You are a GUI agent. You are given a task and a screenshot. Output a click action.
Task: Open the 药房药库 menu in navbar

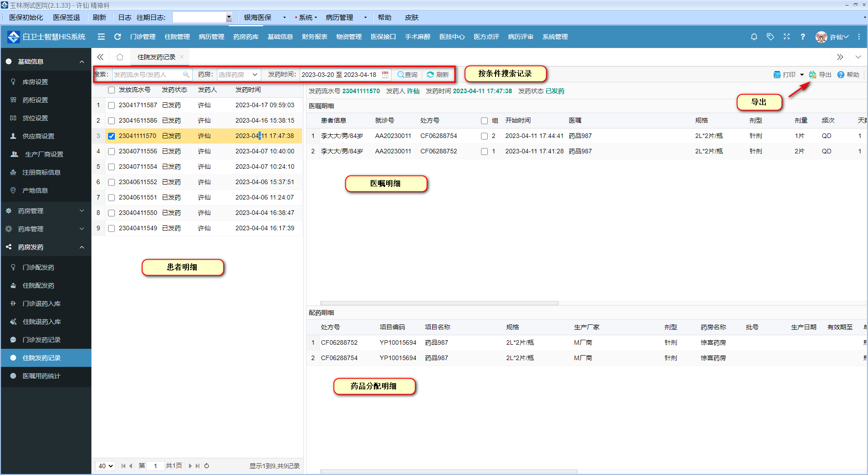click(x=245, y=37)
